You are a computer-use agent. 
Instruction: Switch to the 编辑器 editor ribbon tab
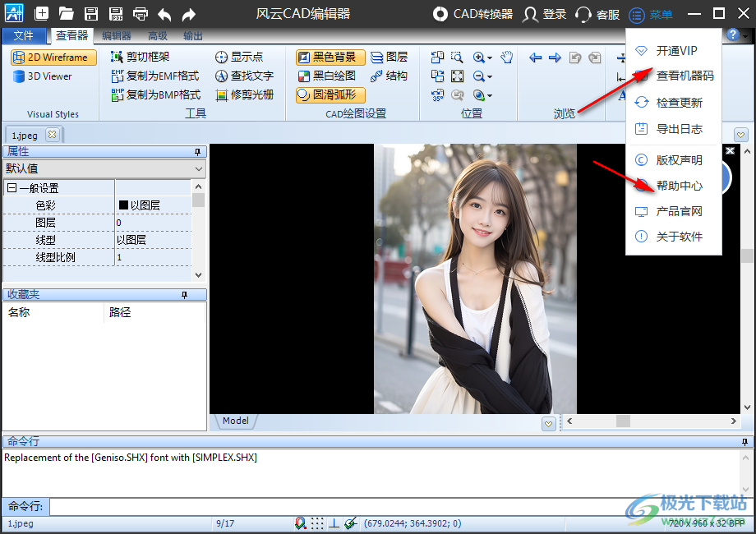coord(116,35)
